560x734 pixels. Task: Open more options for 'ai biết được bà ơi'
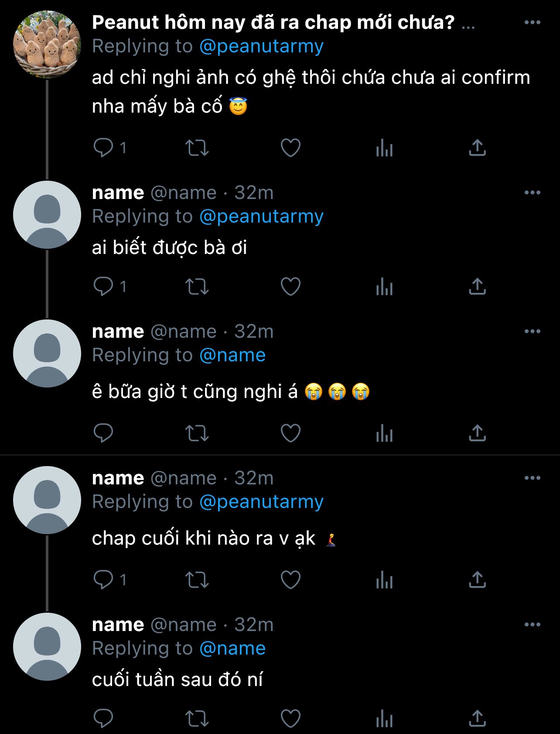click(x=532, y=193)
